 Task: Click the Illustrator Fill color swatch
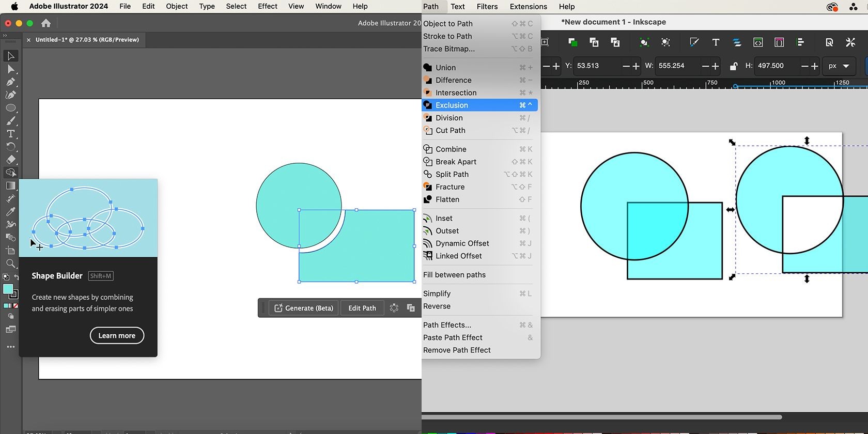coord(8,289)
